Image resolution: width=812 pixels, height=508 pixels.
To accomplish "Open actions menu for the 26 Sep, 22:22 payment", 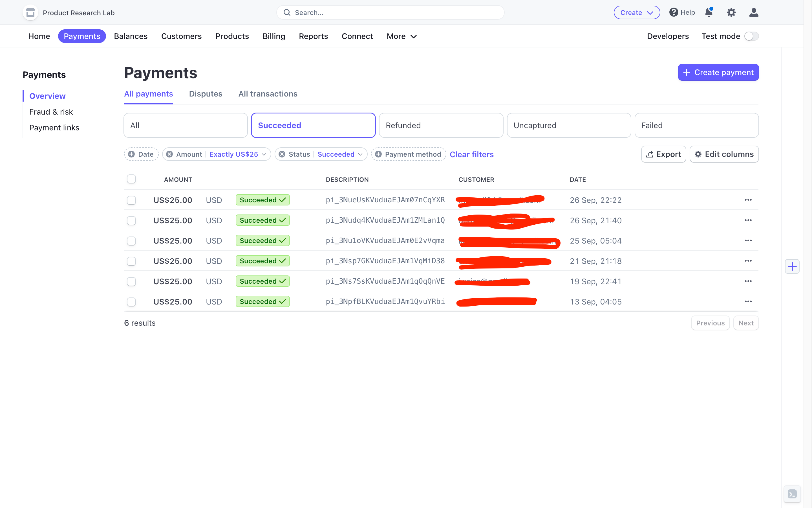I will pos(748,200).
